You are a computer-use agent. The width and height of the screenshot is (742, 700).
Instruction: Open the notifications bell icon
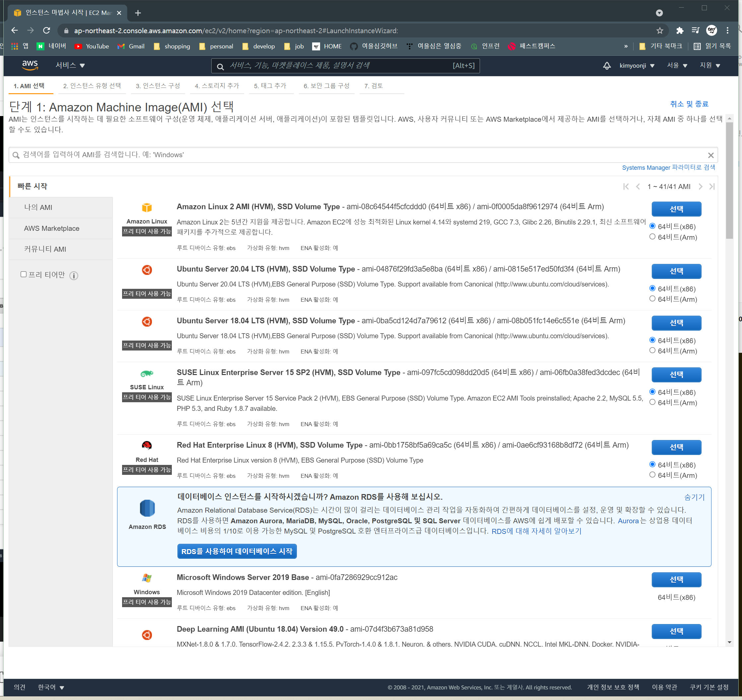coord(607,66)
